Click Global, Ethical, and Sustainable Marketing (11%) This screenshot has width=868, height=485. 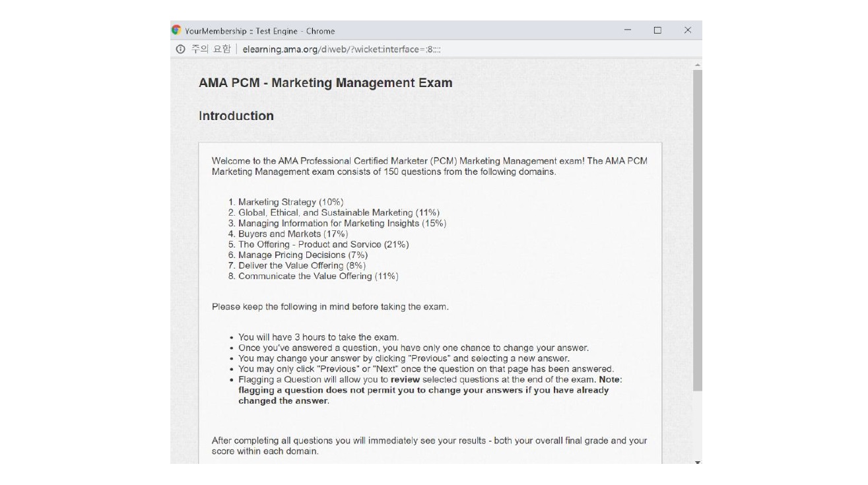tap(339, 212)
